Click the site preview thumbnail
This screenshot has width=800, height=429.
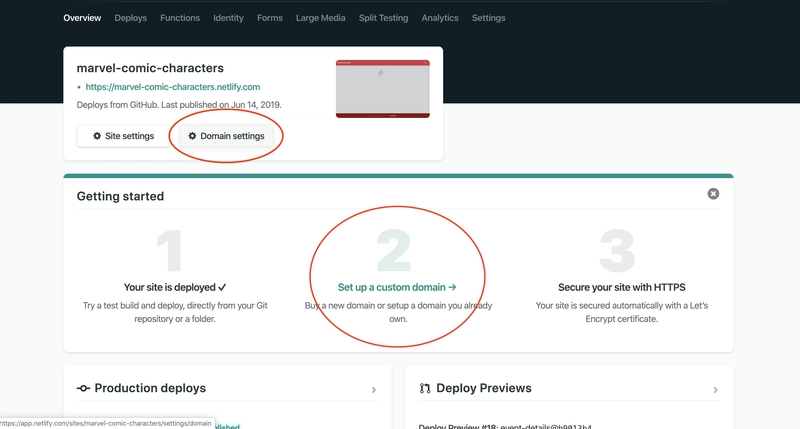pos(383,89)
